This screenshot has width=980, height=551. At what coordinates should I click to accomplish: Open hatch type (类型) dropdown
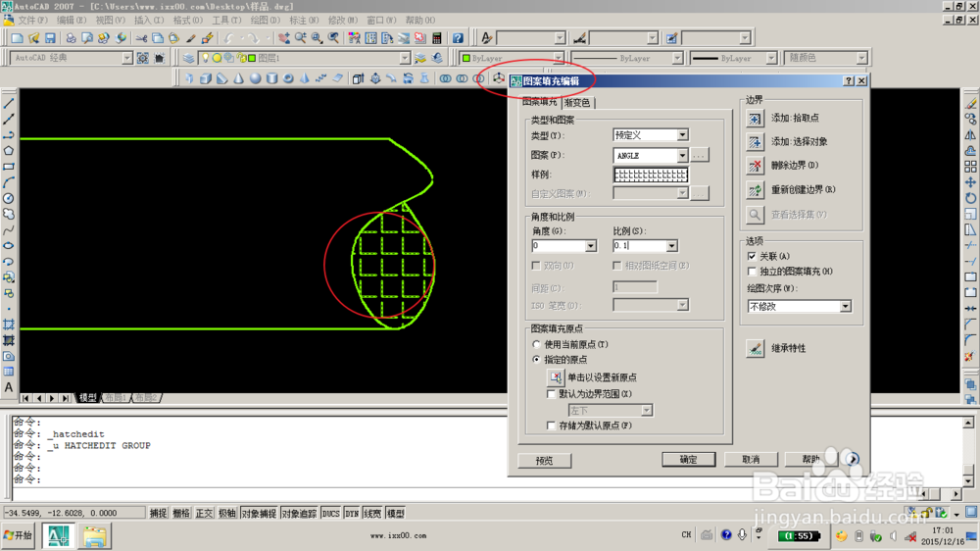(x=682, y=135)
